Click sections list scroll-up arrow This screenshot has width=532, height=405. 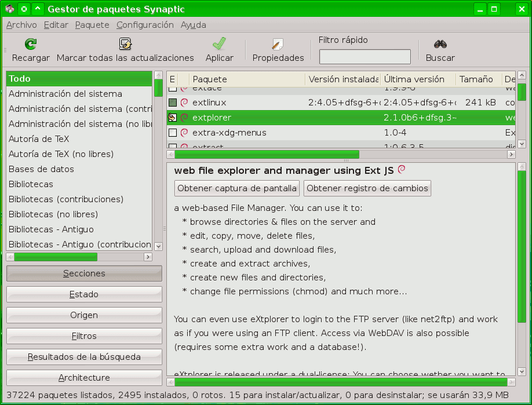[x=158, y=75]
